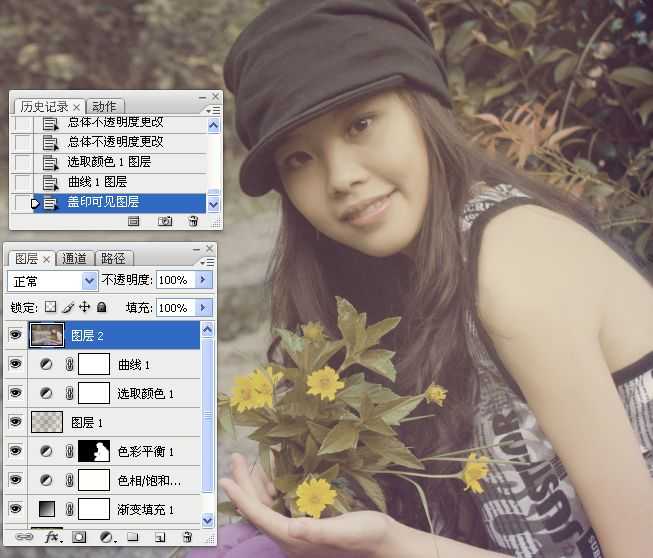This screenshot has height=558, width=653.
Task: Click 图层 2 layer thumbnail
Action: pyautogui.click(x=47, y=335)
